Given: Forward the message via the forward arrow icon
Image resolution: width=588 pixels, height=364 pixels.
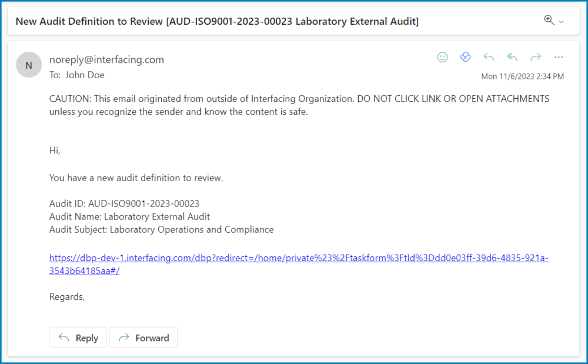Looking at the screenshot, I should 536,57.
